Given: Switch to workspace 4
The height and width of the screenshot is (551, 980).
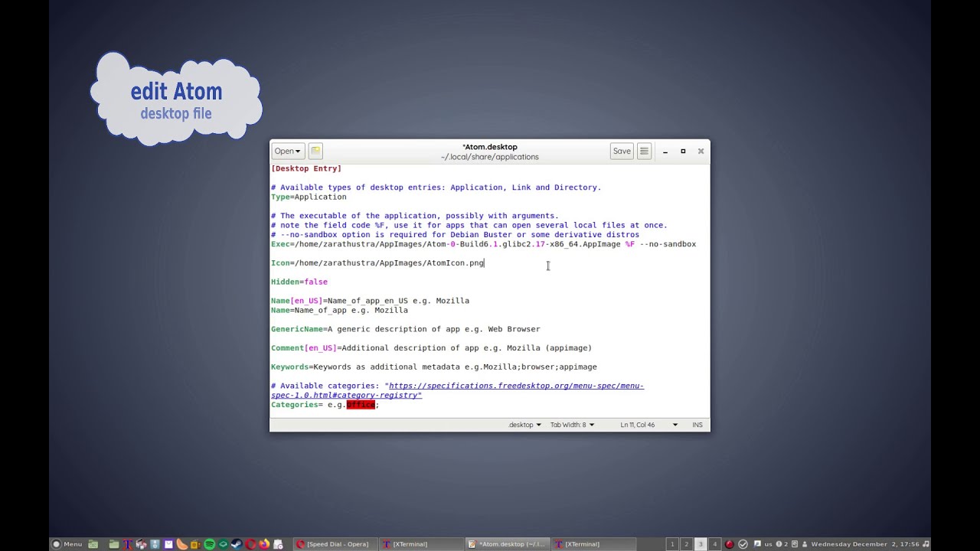Looking at the screenshot, I should pyautogui.click(x=715, y=544).
